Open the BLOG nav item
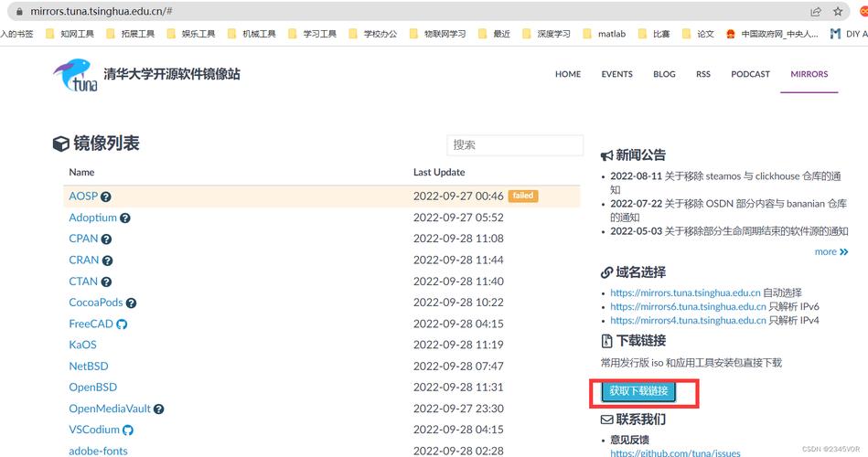868x457 pixels. pos(664,74)
